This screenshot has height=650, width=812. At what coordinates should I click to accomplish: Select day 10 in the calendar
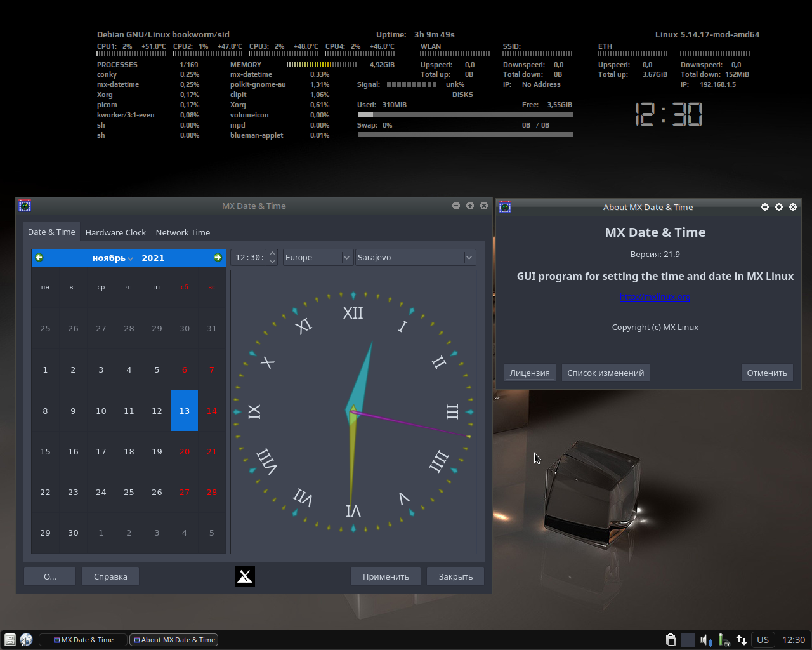(101, 411)
